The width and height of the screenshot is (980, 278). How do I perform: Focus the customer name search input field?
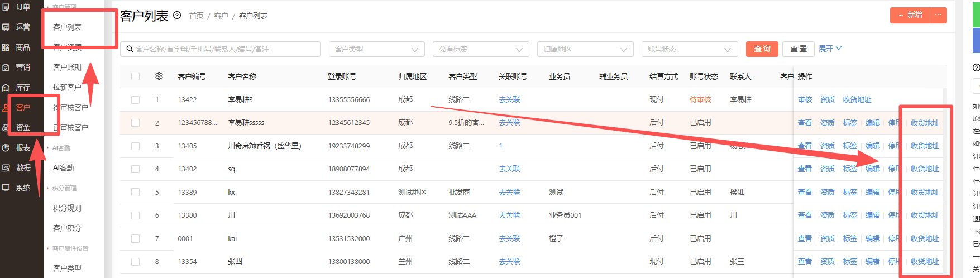(220, 49)
